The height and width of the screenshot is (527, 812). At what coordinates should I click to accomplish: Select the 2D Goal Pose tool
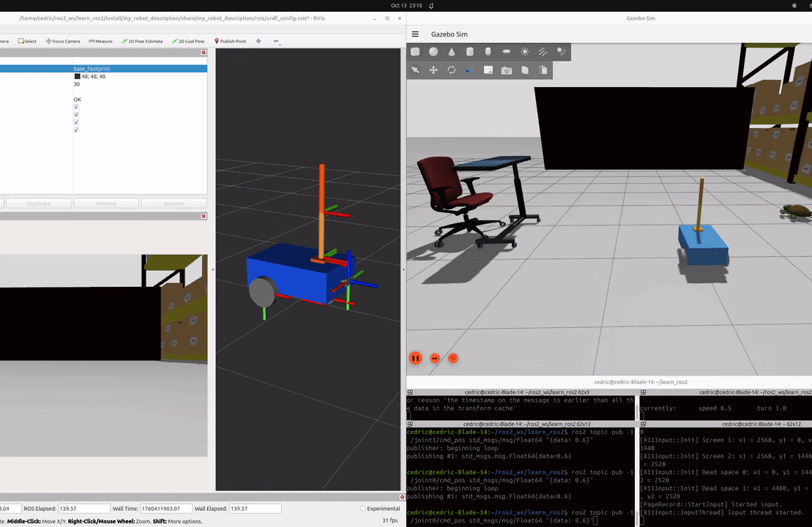tap(188, 41)
